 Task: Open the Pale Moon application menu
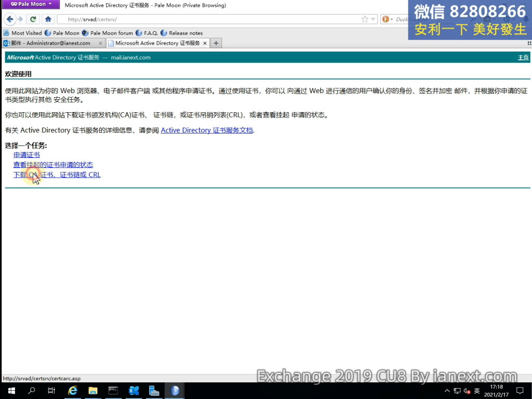31,4
